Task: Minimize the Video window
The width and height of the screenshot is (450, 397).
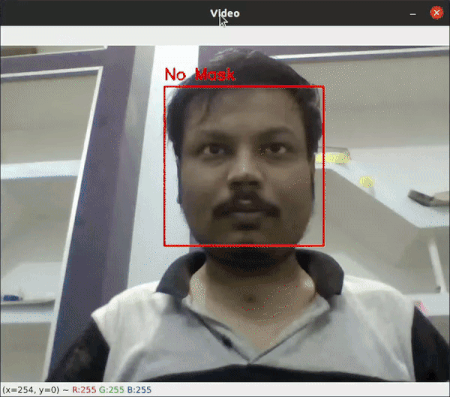Action: coord(413,14)
